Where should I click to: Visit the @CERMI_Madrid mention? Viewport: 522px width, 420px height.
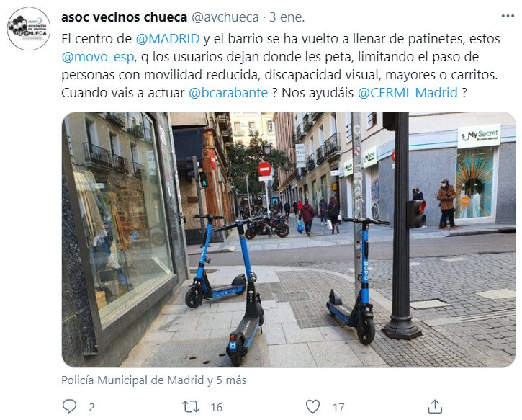click(408, 93)
